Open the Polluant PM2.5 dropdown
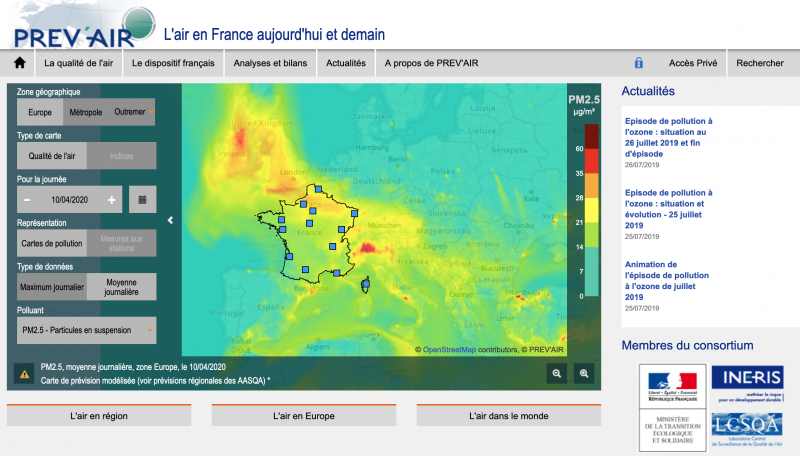 (87, 329)
